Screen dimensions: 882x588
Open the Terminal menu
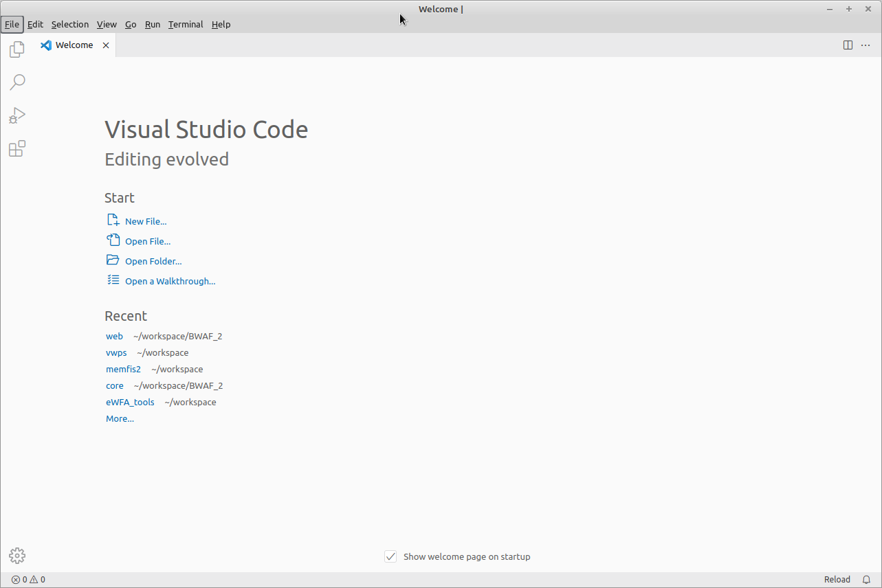click(x=185, y=24)
